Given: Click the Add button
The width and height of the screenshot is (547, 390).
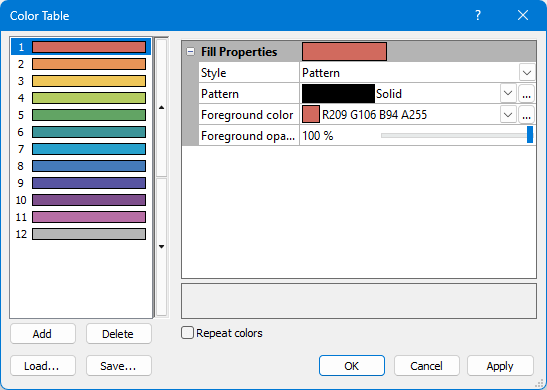Looking at the screenshot, I should [x=43, y=334].
